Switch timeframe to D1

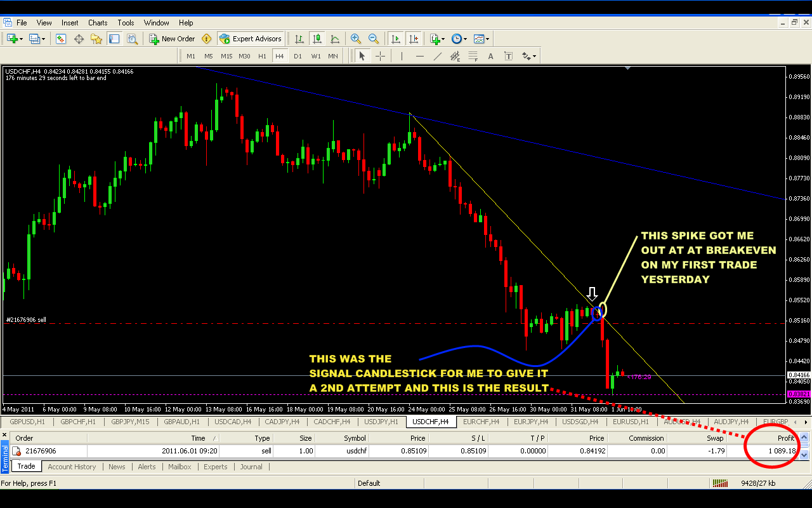click(x=298, y=56)
